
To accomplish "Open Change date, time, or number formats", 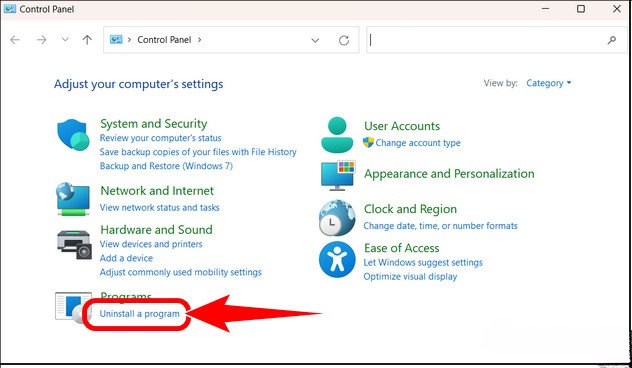I will [x=440, y=225].
